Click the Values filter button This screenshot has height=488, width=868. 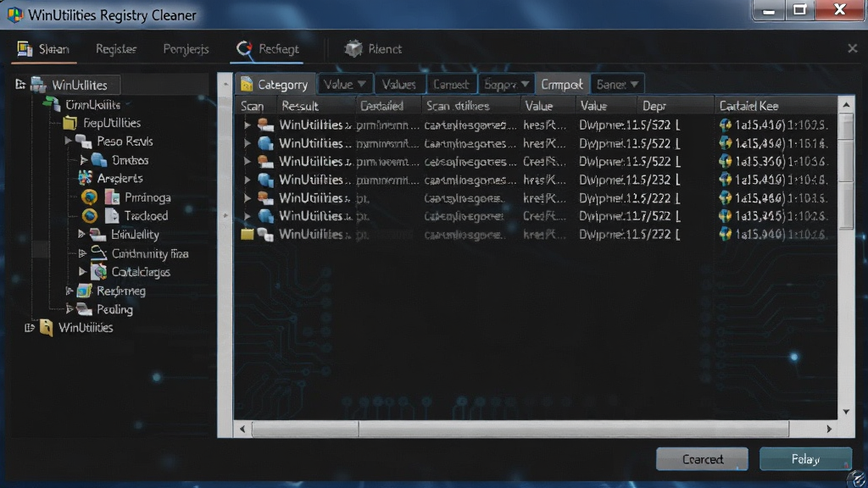399,85
